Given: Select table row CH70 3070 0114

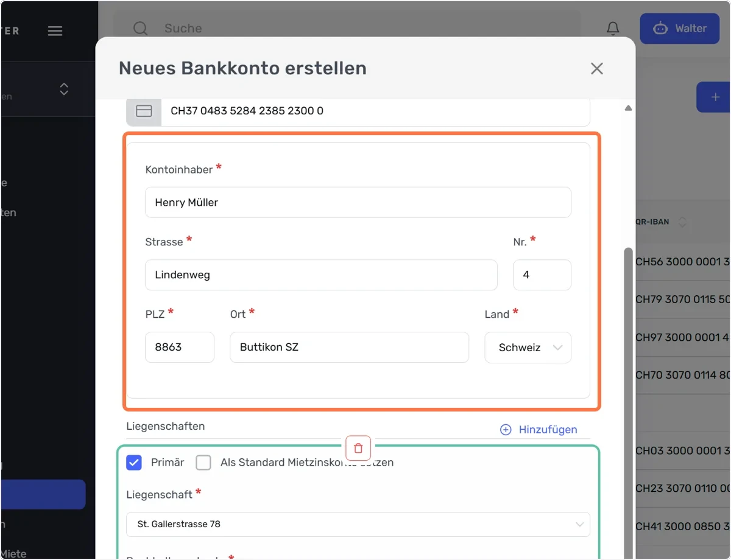Looking at the screenshot, I should 683,375.
